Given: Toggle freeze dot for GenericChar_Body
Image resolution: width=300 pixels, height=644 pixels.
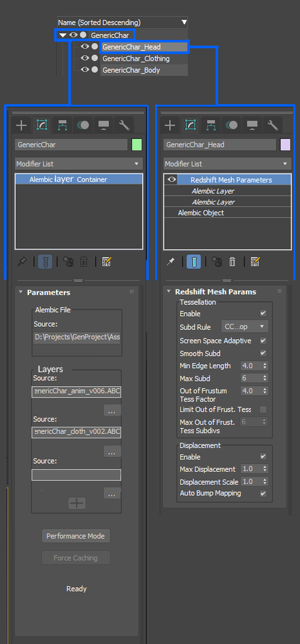Looking at the screenshot, I should pyautogui.click(x=95, y=70).
